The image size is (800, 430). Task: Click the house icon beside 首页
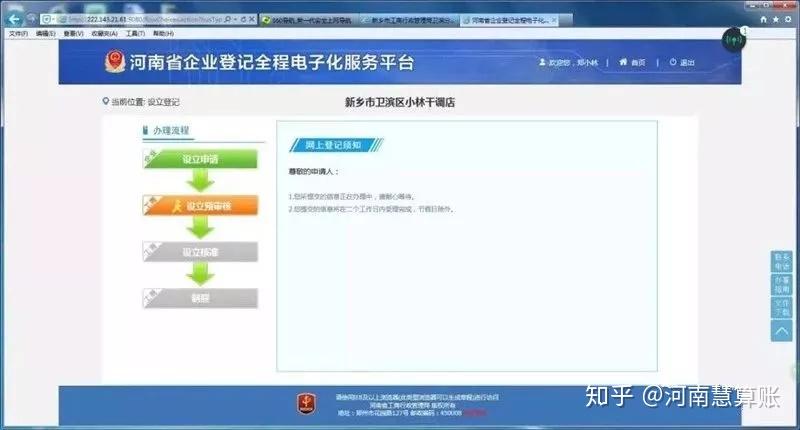point(623,62)
